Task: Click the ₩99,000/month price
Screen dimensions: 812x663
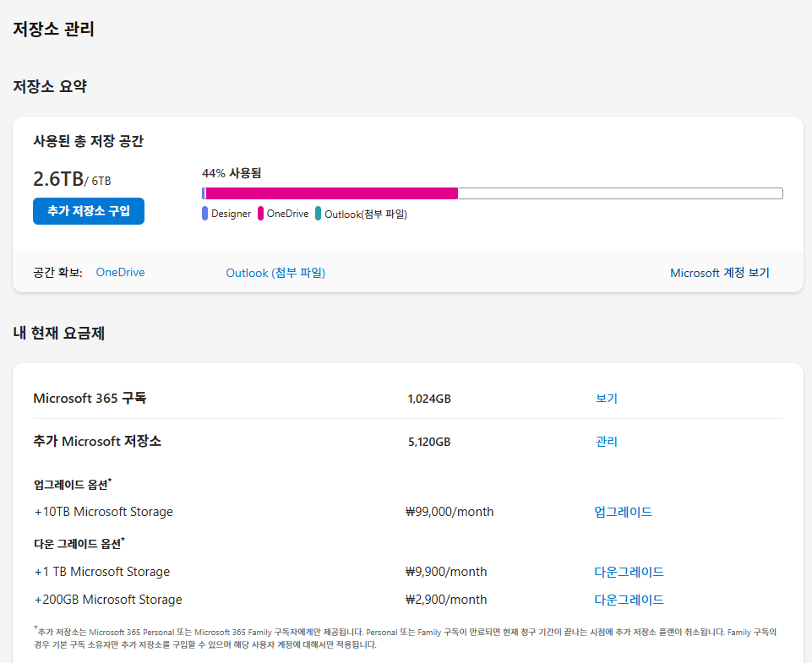Action: click(450, 512)
